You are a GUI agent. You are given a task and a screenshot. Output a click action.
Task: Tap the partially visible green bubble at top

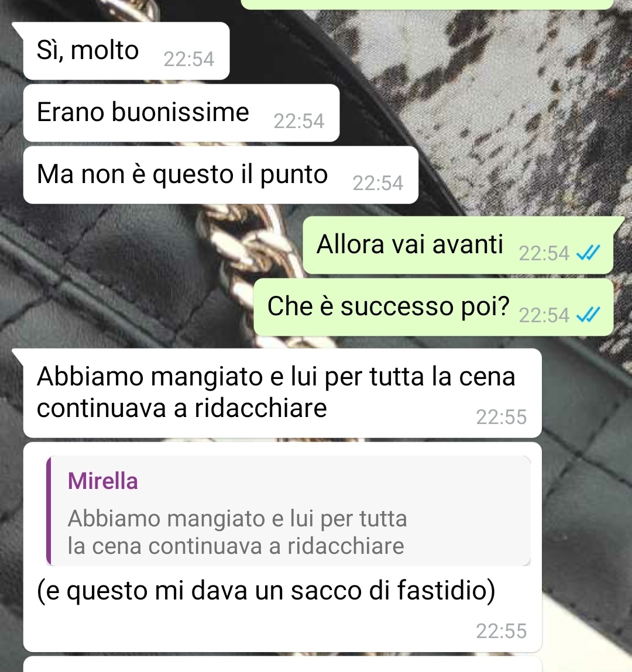427,4
